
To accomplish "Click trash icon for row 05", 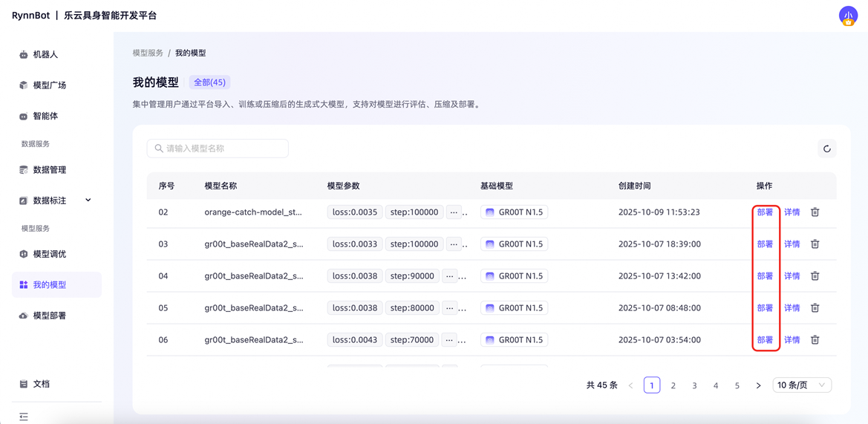I will coord(815,307).
